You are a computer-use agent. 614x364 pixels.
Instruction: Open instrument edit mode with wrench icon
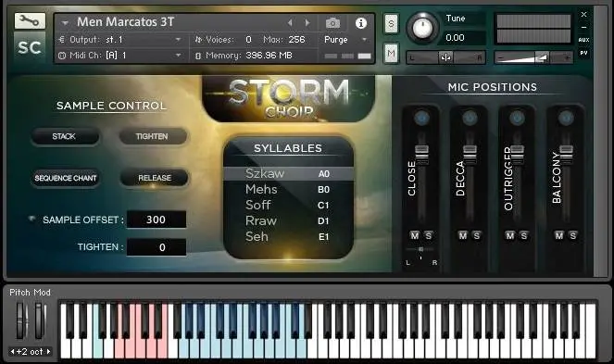pyautogui.click(x=30, y=20)
